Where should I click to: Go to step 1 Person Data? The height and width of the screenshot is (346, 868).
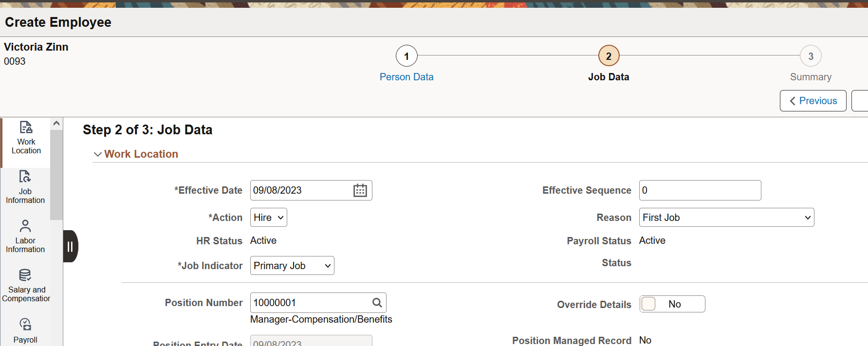[x=406, y=56]
